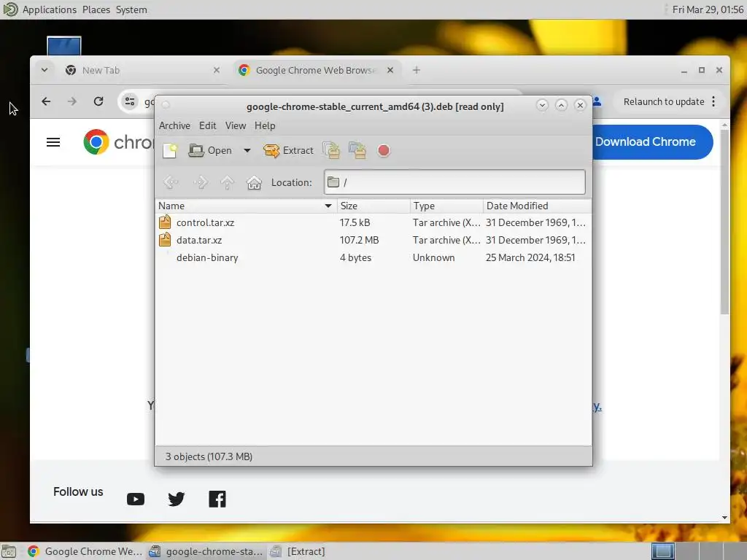
Task: Go forward with the archive location arrow
Action: pyautogui.click(x=200, y=182)
